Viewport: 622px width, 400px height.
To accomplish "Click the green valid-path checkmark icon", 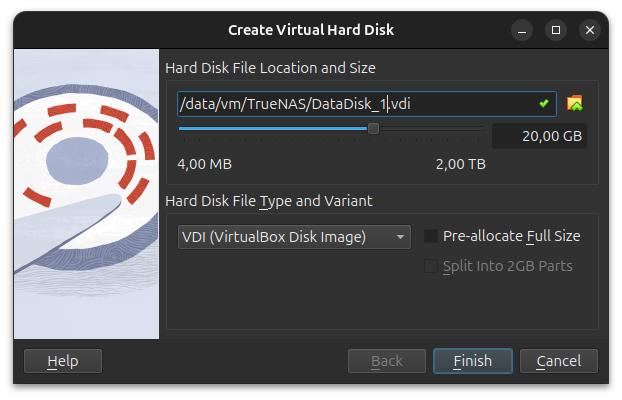I will point(544,103).
